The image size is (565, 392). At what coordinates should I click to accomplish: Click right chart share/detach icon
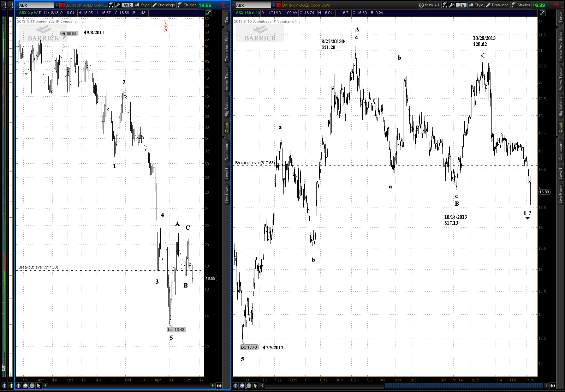445,5
